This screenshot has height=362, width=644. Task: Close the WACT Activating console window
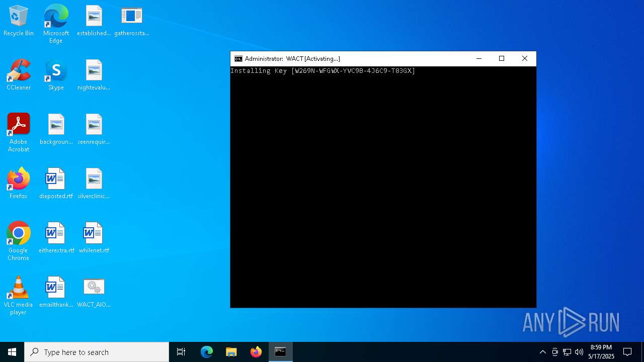525,59
